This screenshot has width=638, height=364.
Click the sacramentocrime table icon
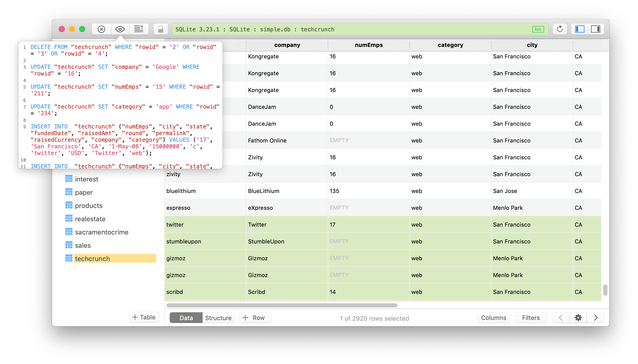point(69,232)
